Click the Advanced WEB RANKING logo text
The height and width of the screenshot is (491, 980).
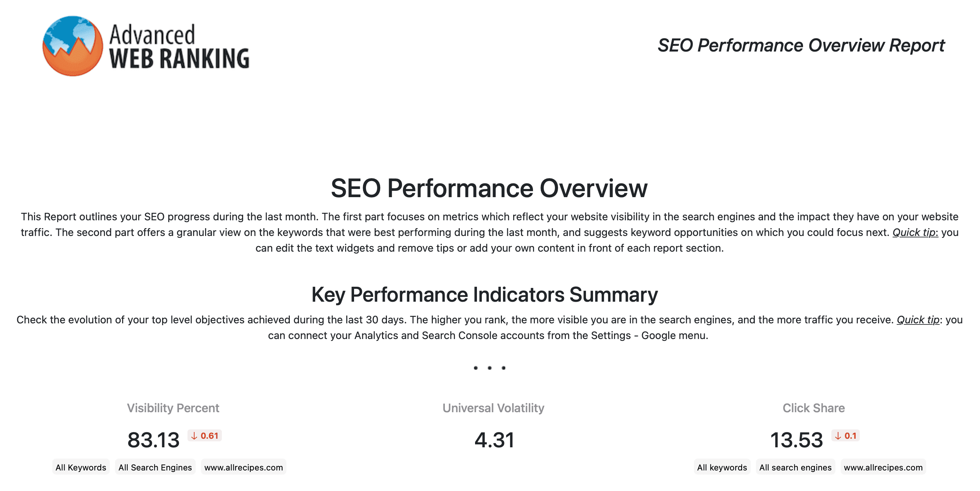[179, 46]
